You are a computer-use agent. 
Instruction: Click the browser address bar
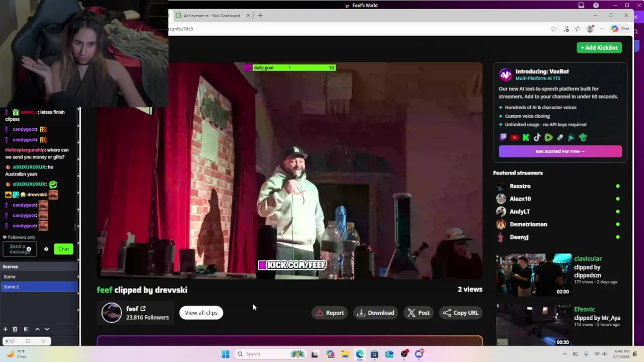point(357,29)
